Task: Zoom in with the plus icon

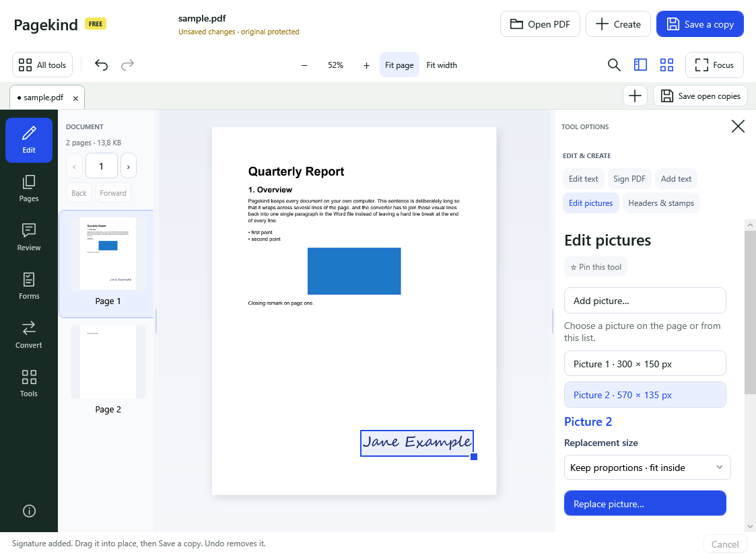Action: click(366, 65)
